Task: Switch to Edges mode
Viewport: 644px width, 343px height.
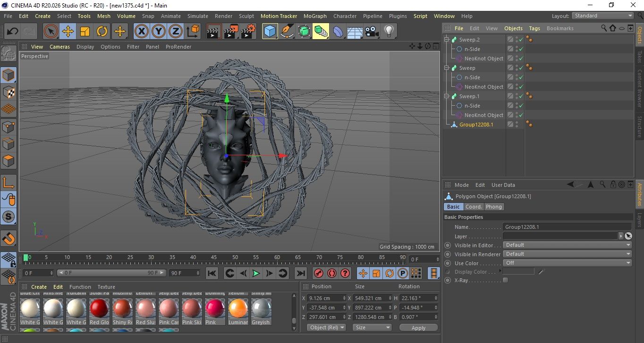Action: tap(8, 143)
